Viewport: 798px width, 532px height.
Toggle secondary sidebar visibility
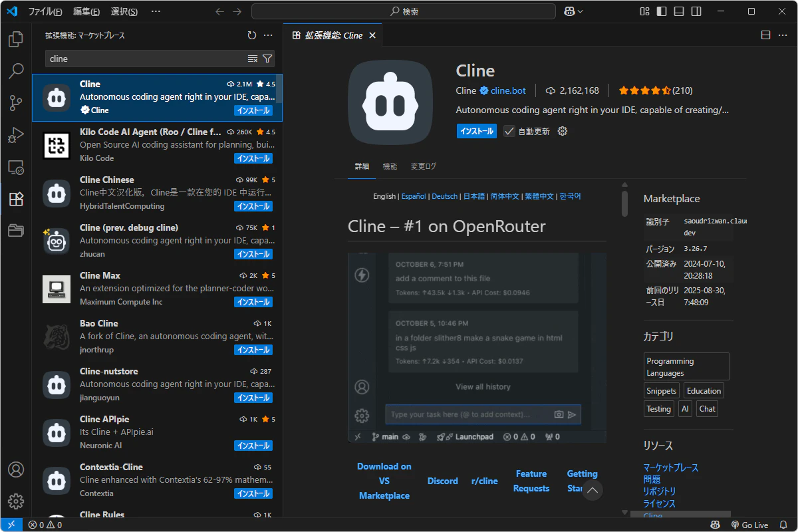click(x=696, y=11)
